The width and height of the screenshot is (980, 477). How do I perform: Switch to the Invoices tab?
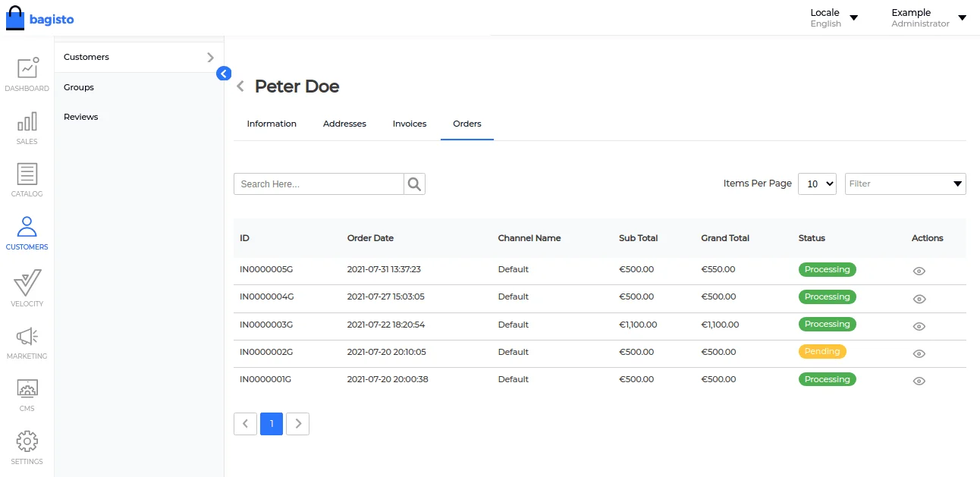click(410, 124)
